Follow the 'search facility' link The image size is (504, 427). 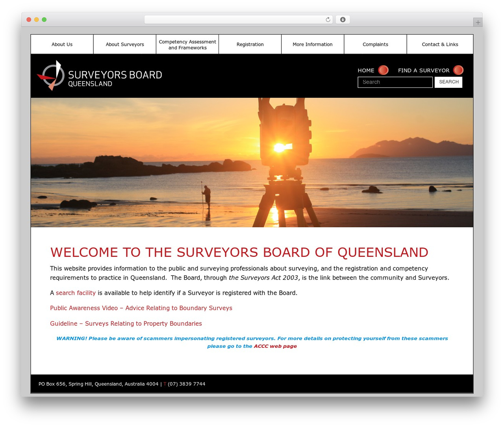click(x=76, y=293)
